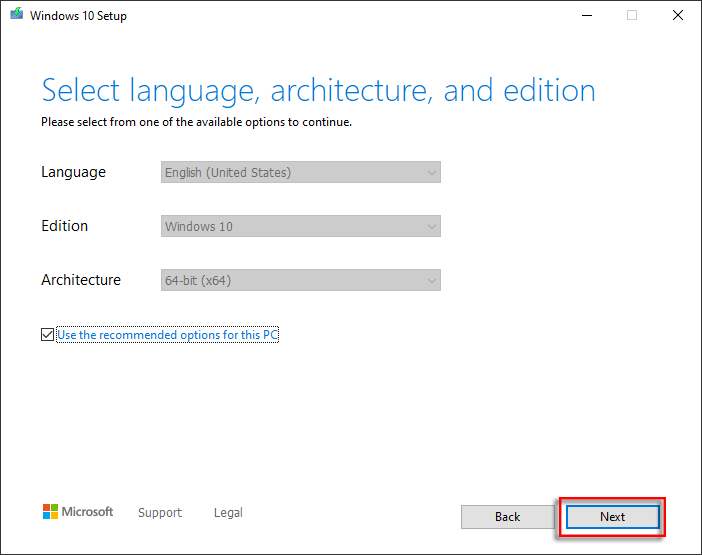This screenshot has width=702, height=555.
Task: Open the Language dropdown
Action: [x=301, y=172]
